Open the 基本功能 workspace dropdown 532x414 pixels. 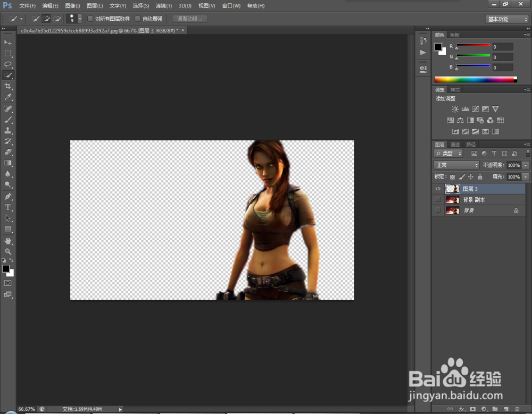(x=507, y=19)
